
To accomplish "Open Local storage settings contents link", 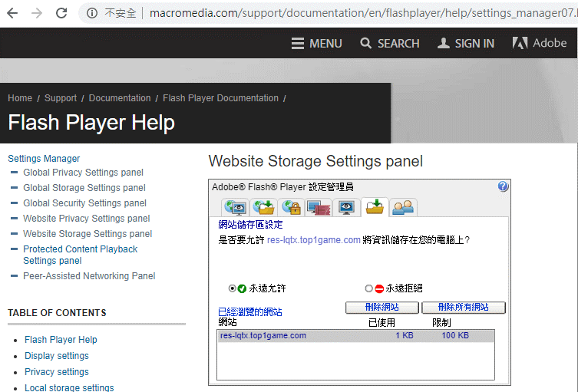I will pos(69,387).
